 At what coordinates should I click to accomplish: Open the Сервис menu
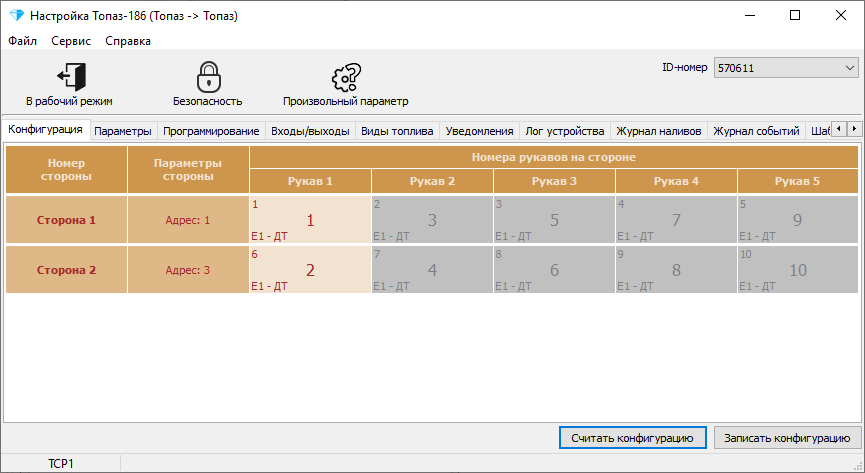71,41
